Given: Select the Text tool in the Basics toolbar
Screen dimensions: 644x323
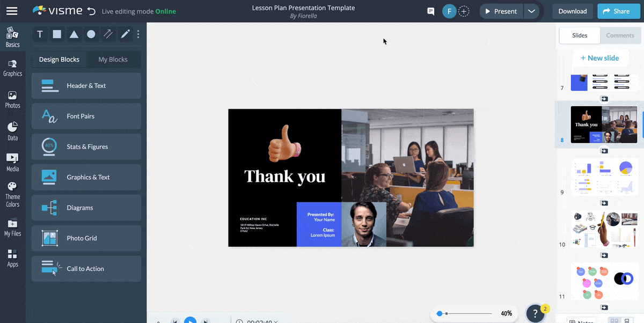Looking at the screenshot, I should (40, 34).
